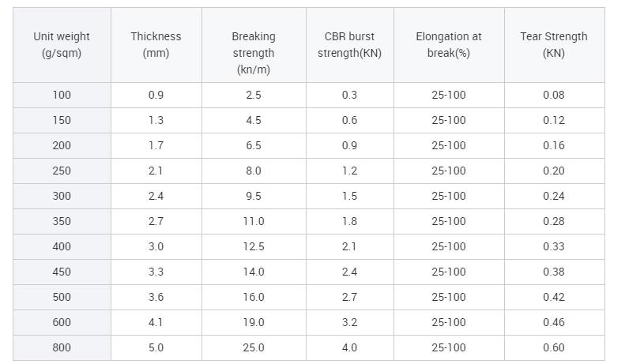625x364 pixels.
Task: Select the CBR burst value 1.2
Action: click(x=349, y=171)
